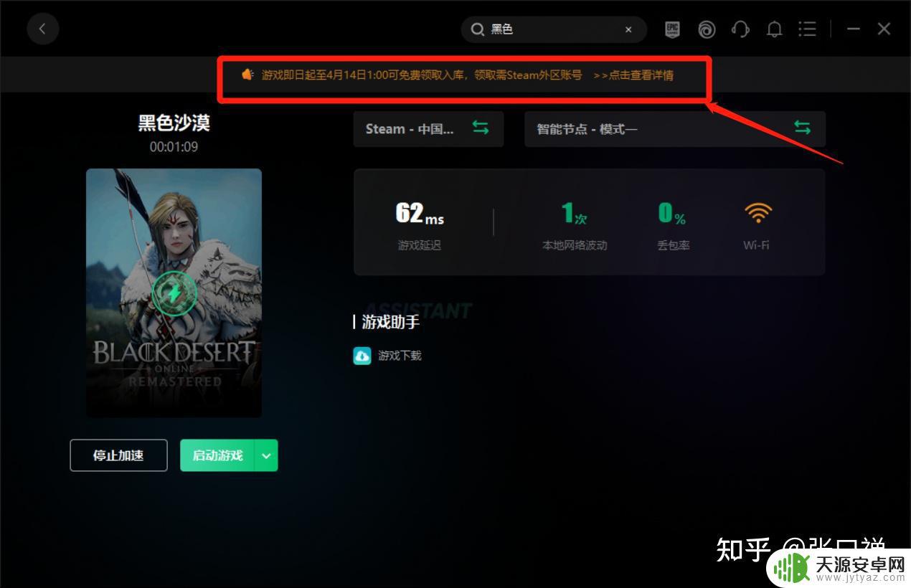Click the magnifier search icon
911x588 pixels.
[x=477, y=29]
